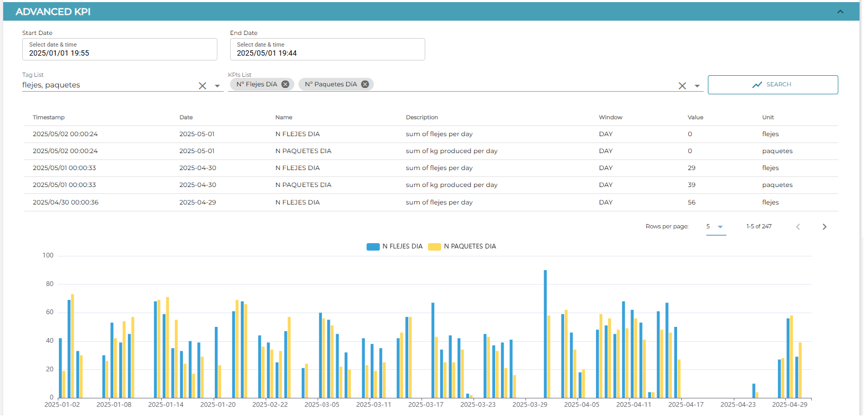
Task: Click the Name column header
Action: click(284, 118)
